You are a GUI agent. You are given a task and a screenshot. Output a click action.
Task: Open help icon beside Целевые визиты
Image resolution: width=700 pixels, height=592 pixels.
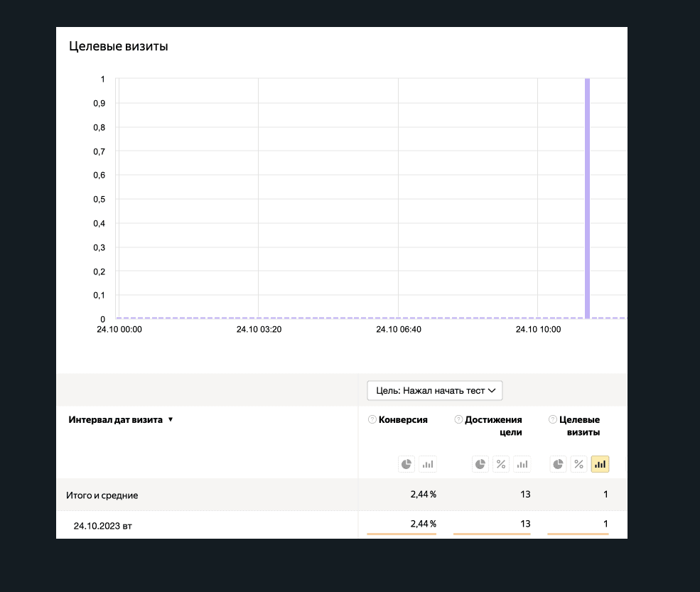coord(552,420)
